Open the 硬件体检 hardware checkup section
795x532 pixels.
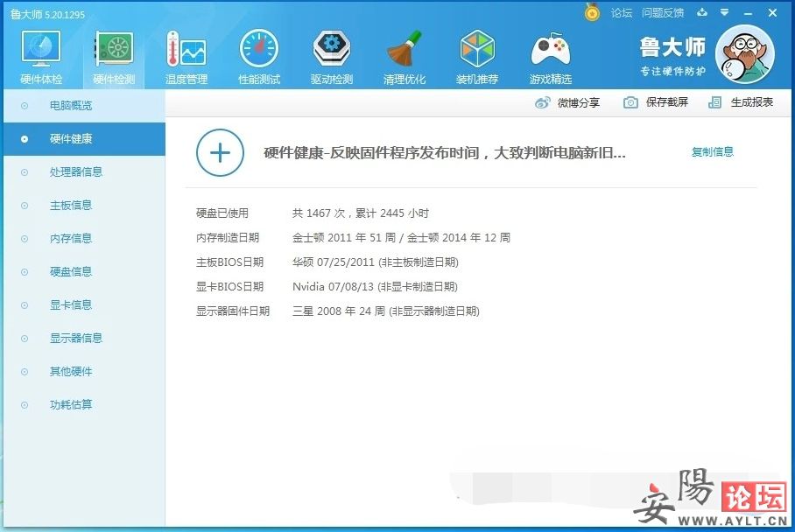coord(41,57)
